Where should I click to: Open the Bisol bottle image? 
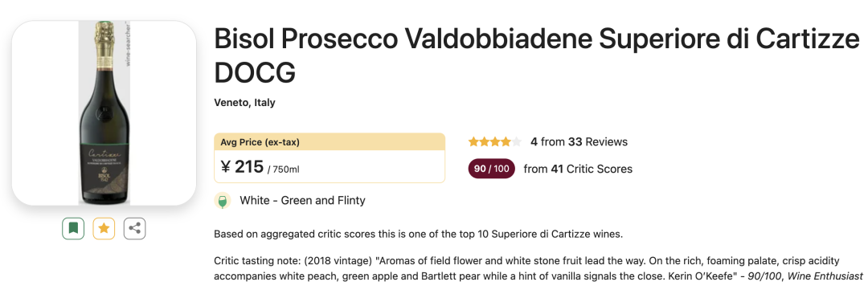coord(104,113)
